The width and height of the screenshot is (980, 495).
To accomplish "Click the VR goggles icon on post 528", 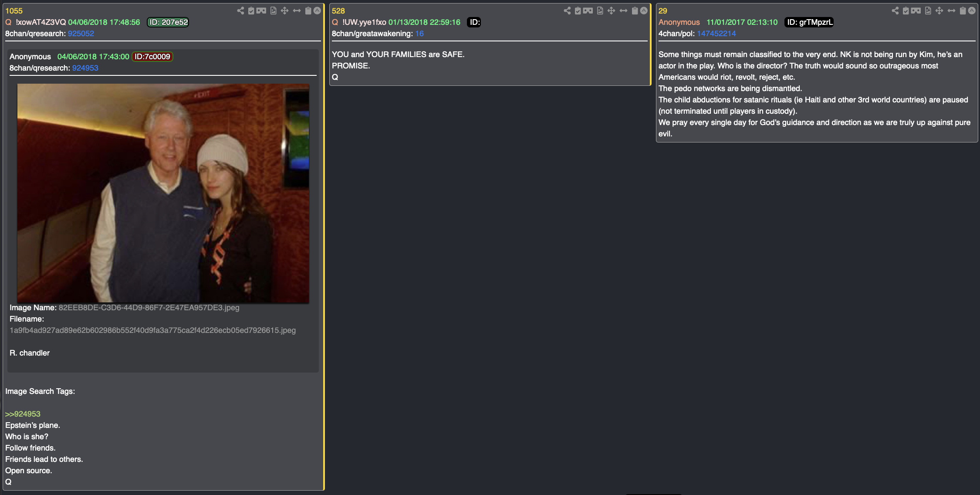I will 588,10.
